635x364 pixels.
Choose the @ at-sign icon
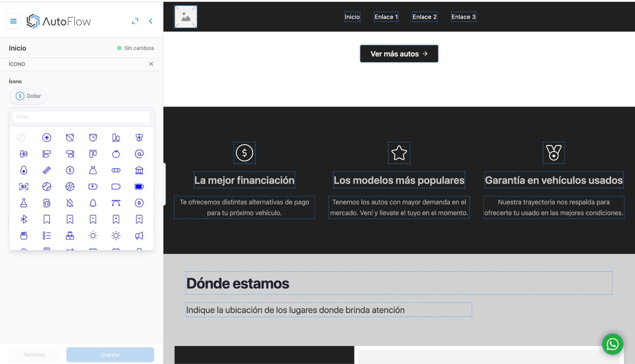coord(139,154)
